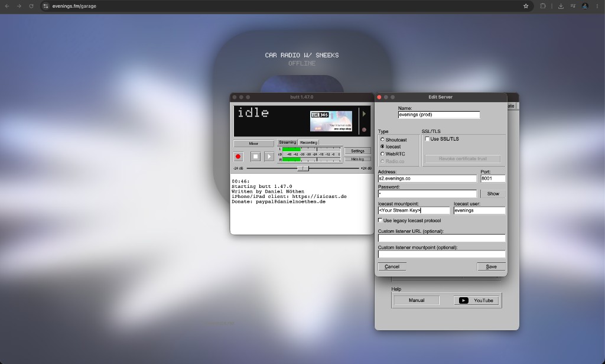Click the Icecast mountpoint field
Viewport: 605px width, 364px height.
click(414, 210)
